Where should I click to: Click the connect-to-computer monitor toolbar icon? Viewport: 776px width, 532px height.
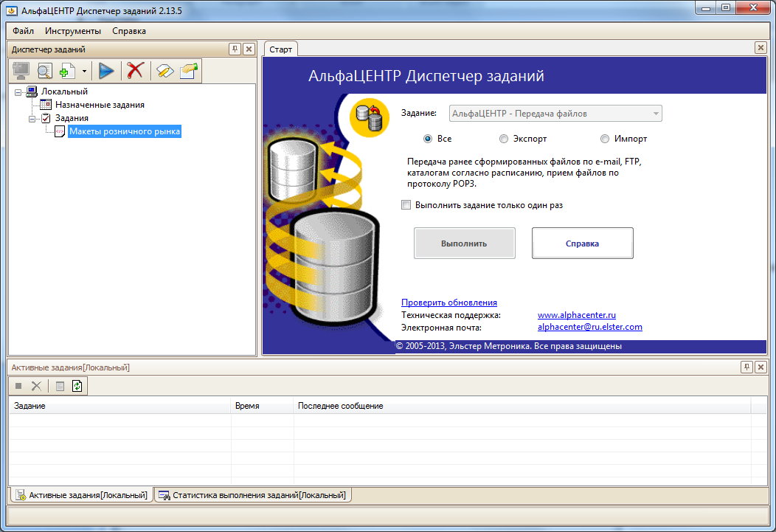(x=21, y=71)
